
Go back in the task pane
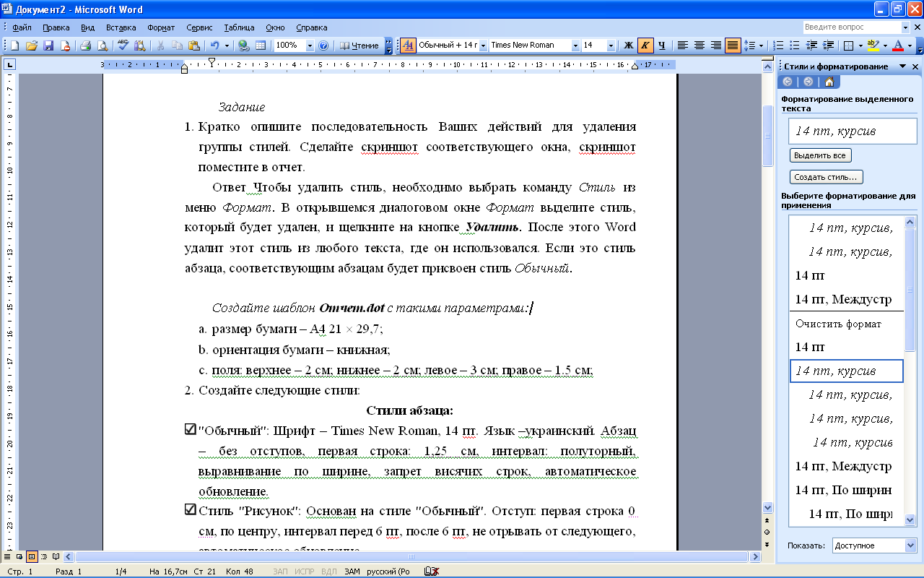click(788, 82)
